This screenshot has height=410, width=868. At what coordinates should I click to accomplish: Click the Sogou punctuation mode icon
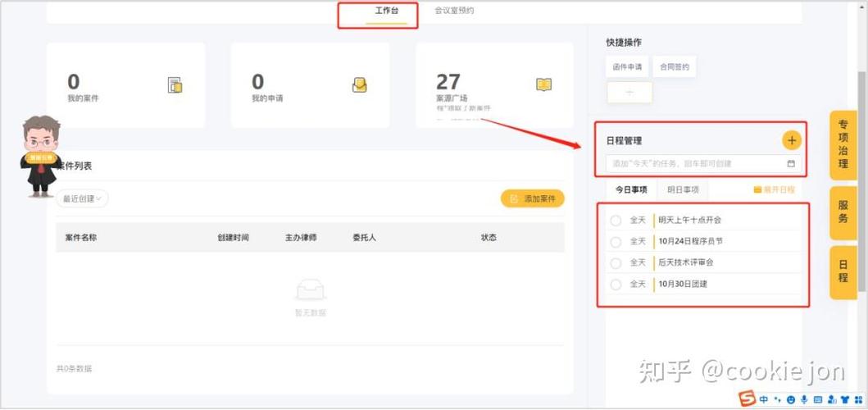coord(777,399)
